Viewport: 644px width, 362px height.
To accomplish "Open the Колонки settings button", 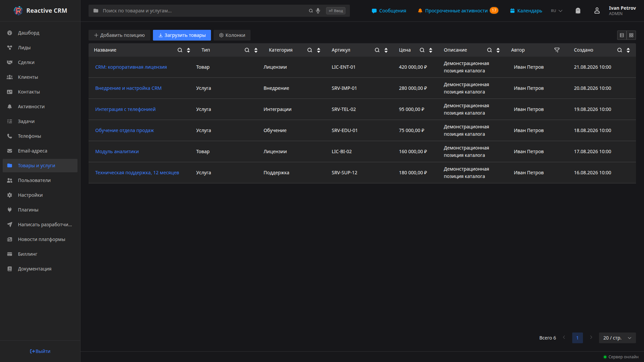I will pyautogui.click(x=232, y=35).
